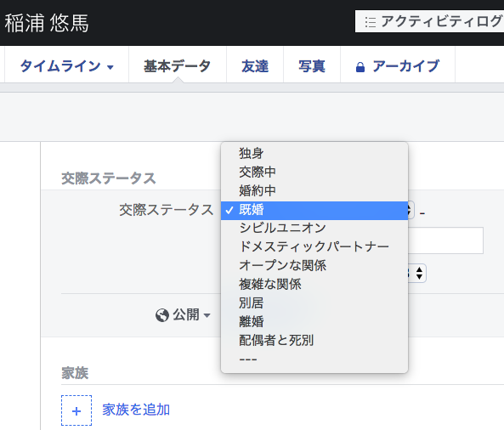Expand the タイムライン dropdown arrow
The width and height of the screenshot is (504, 430).
tap(110, 67)
